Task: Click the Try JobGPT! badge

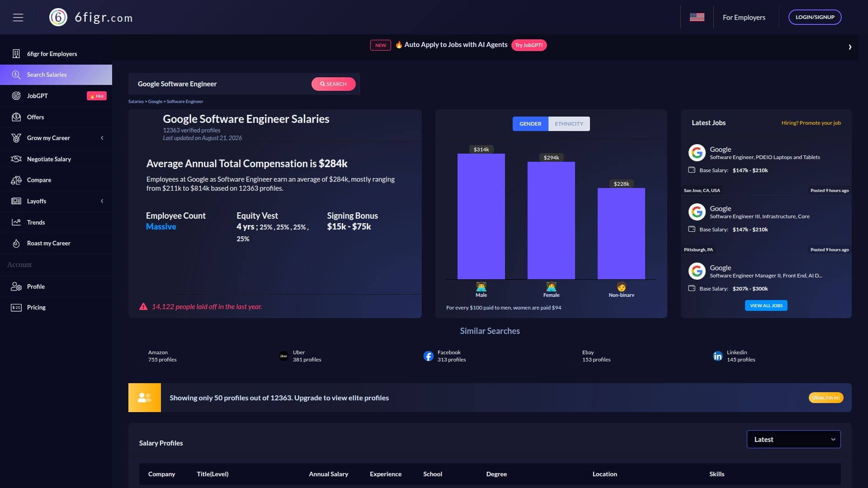Action: click(x=528, y=45)
